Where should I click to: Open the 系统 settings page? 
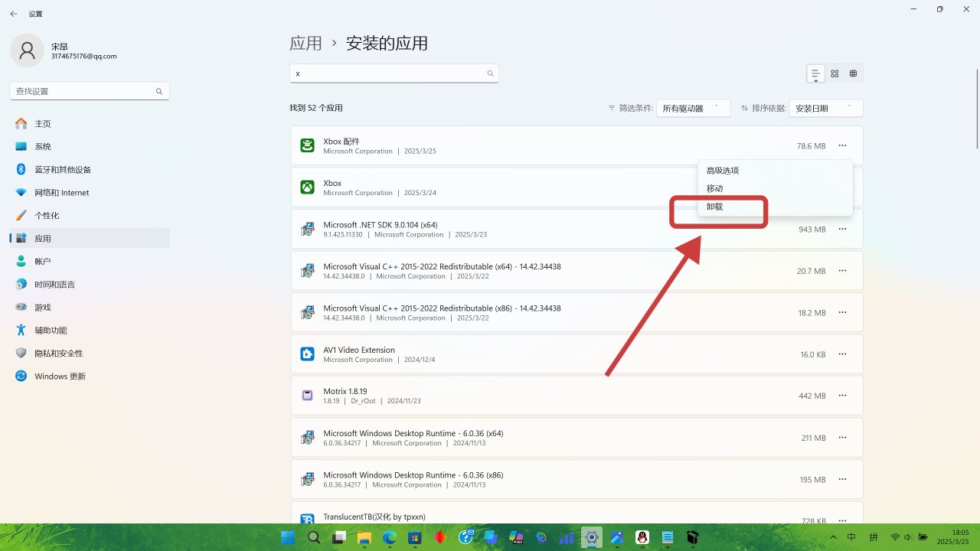coord(90,147)
